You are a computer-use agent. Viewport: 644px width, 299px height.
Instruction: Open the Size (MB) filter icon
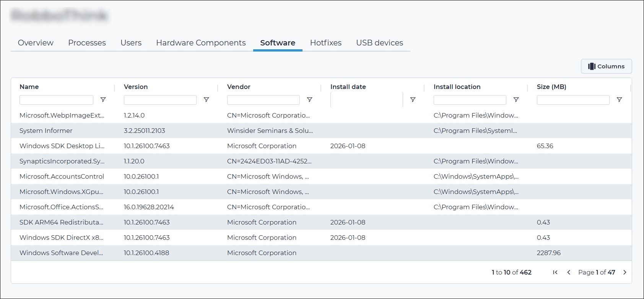619,100
